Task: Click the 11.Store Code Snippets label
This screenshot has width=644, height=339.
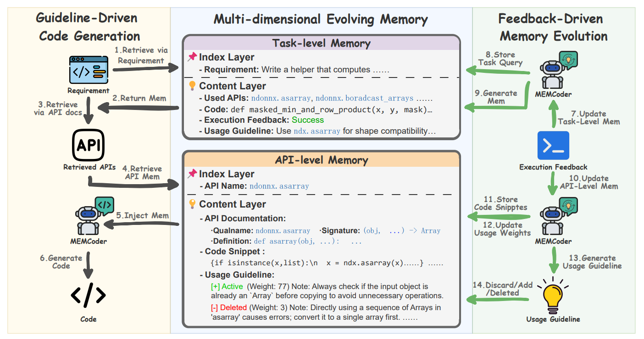Action: [x=500, y=203]
